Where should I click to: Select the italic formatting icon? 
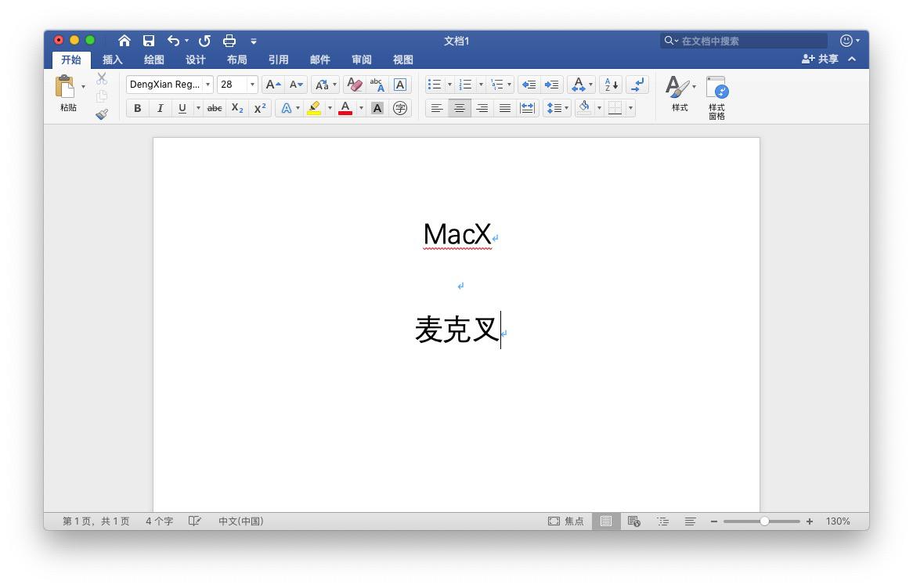[x=160, y=108]
